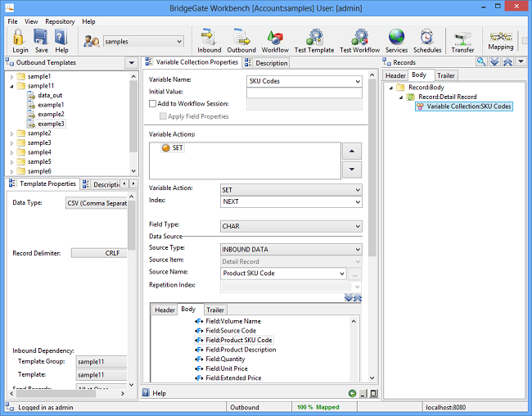The image size is (532, 416).
Task: Open the samples account dropdown
Action: [x=143, y=41]
